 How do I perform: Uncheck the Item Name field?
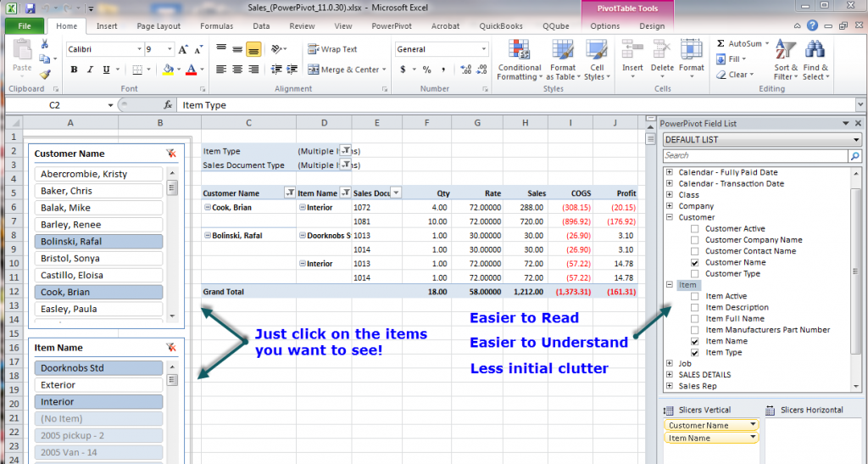(x=695, y=341)
